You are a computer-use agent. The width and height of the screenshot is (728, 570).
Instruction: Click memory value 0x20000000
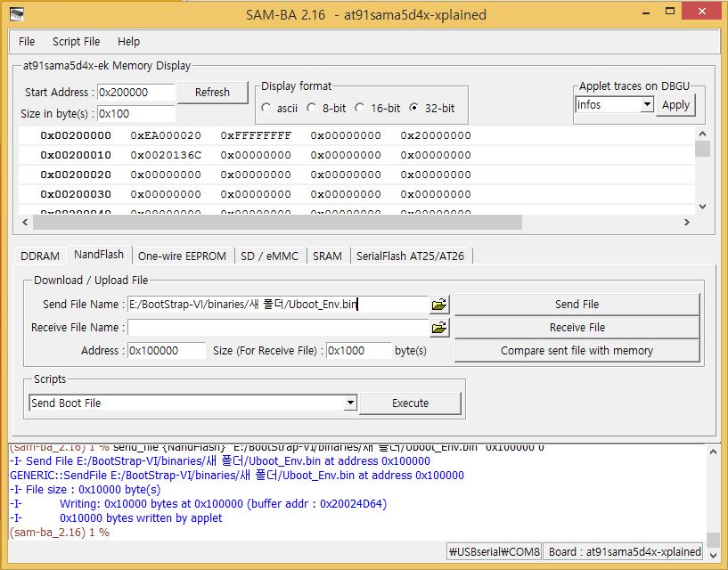click(x=436, y=135)
